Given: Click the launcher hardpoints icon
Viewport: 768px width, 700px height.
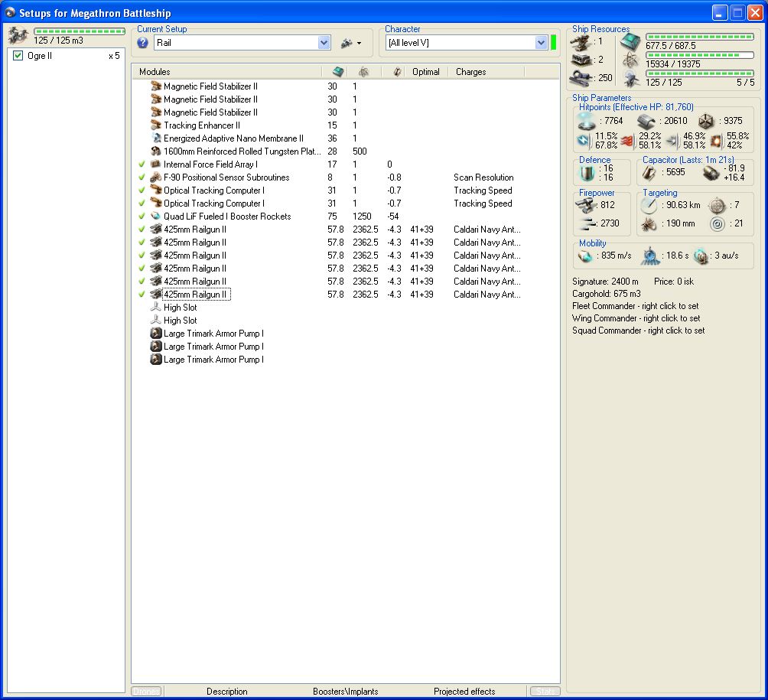Looking at the screenshot, I should tap(581, 60).
